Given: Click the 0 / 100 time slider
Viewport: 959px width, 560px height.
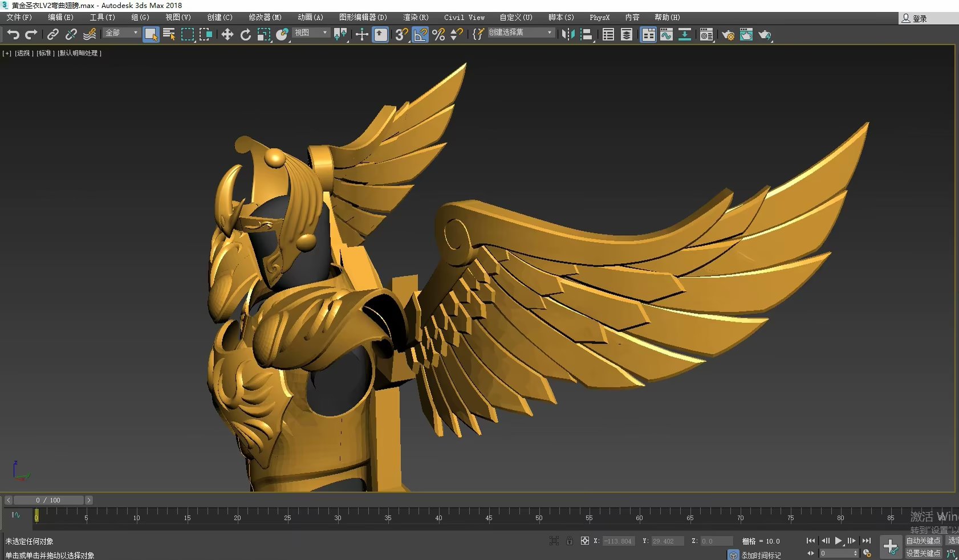Looking at the screenshot, I should pyautogui.click(x=48, y=500).
